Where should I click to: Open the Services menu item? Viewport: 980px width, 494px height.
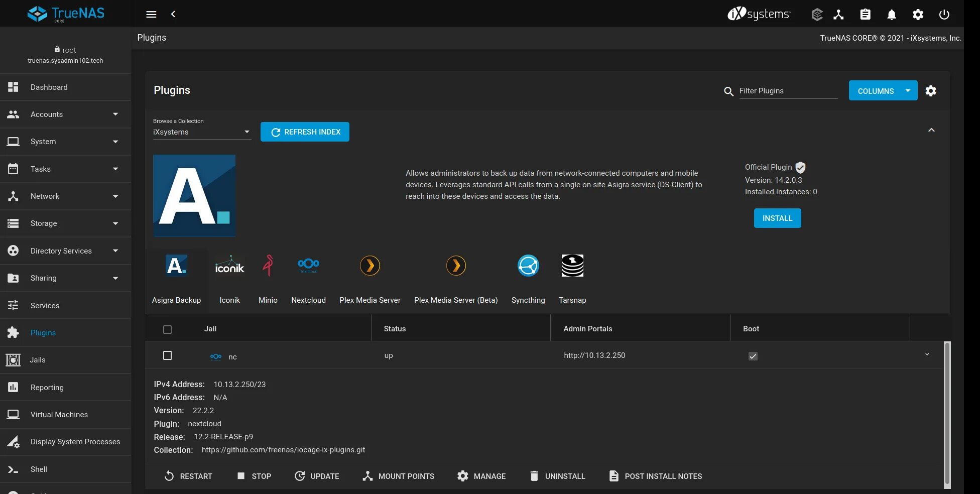[x=66, y=305]
